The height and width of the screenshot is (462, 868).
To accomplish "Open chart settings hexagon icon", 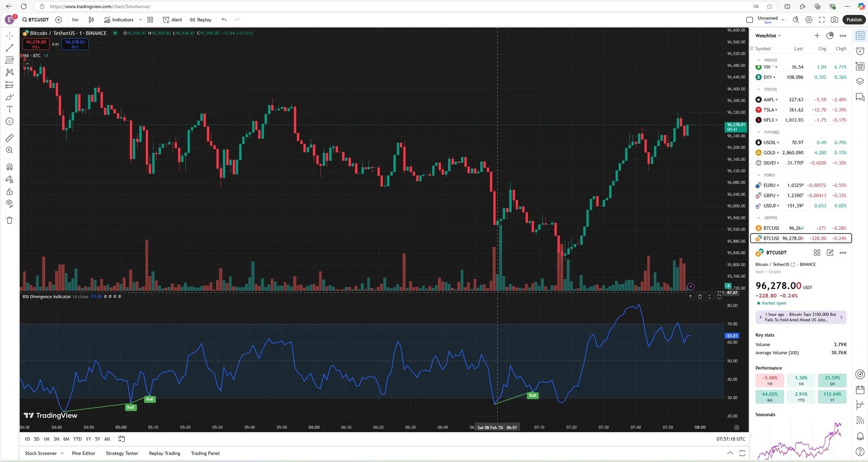I will click(809, 20).
